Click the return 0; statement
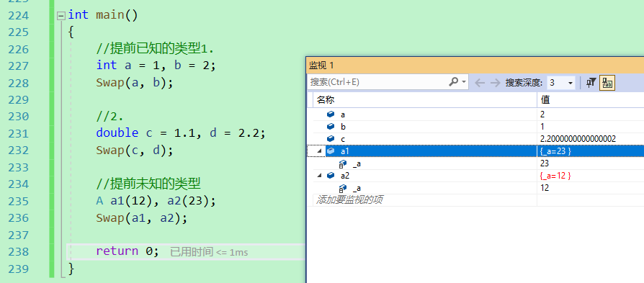The image size is (644, 283). click(x=128, y=251)
